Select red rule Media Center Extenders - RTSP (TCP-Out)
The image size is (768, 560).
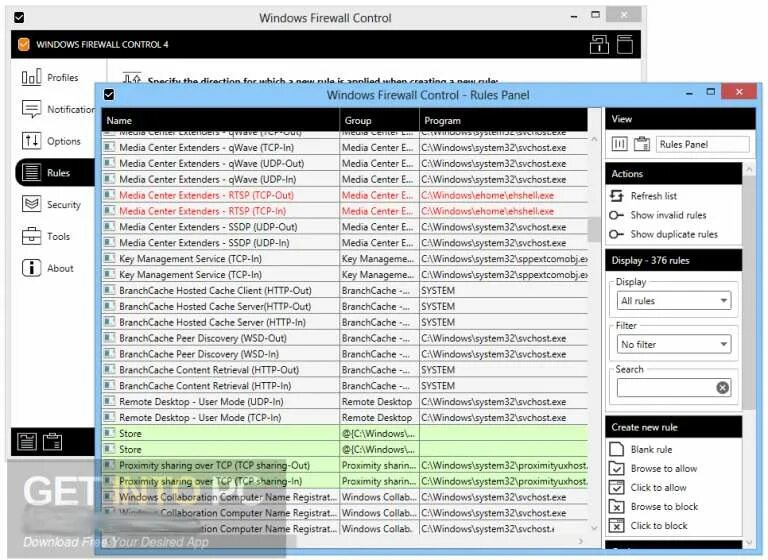click(x=345, y=195)
